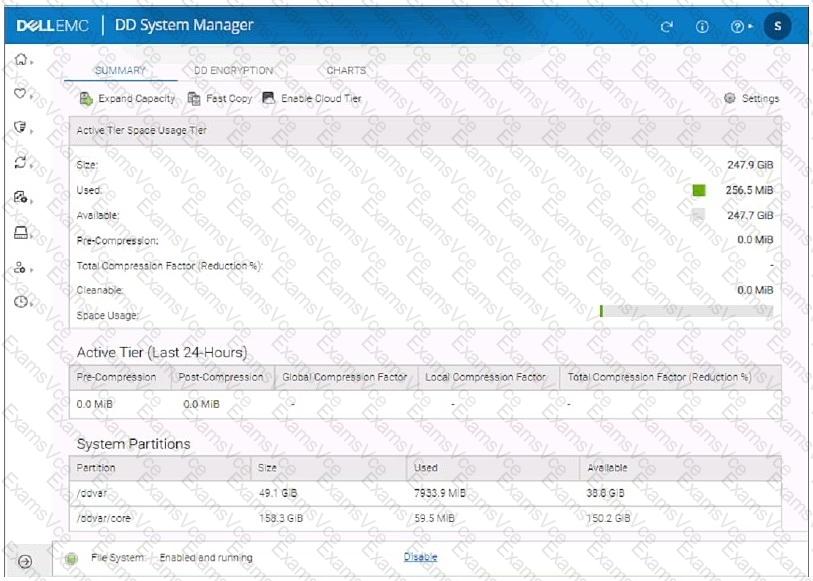Click the Global Compression Factor column header
813x581 pixels.
click(x=345, y=377)
